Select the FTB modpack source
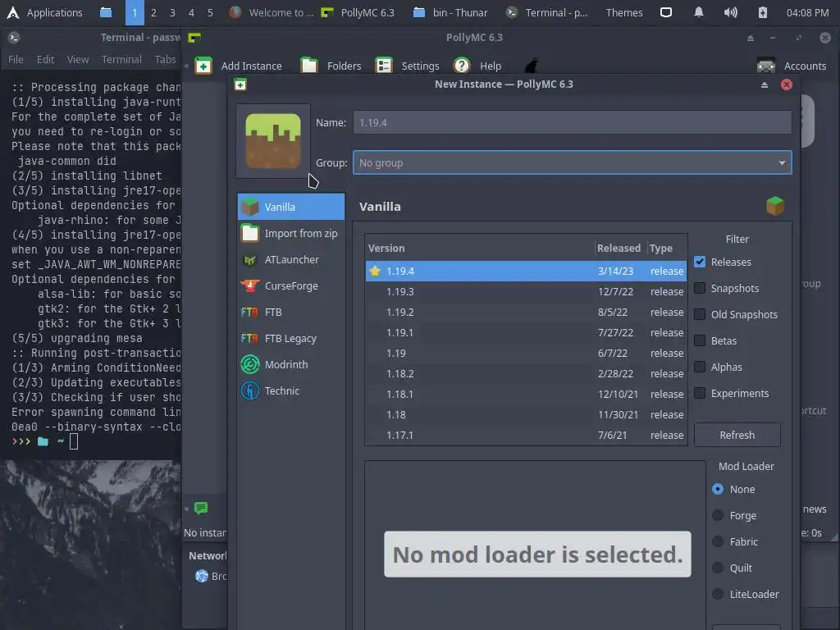The image size is (840, 630). pyautogui.click(x=291, y=312)
